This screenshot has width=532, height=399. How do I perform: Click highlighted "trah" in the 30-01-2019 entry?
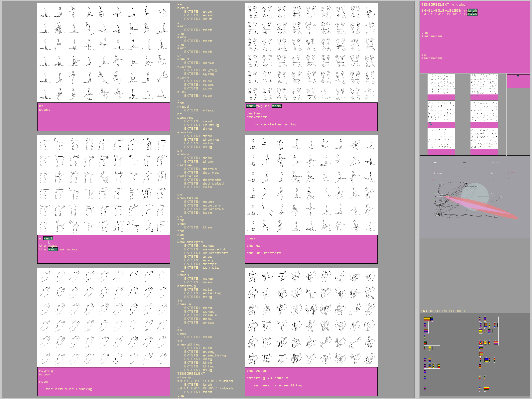tap(472, 14)
